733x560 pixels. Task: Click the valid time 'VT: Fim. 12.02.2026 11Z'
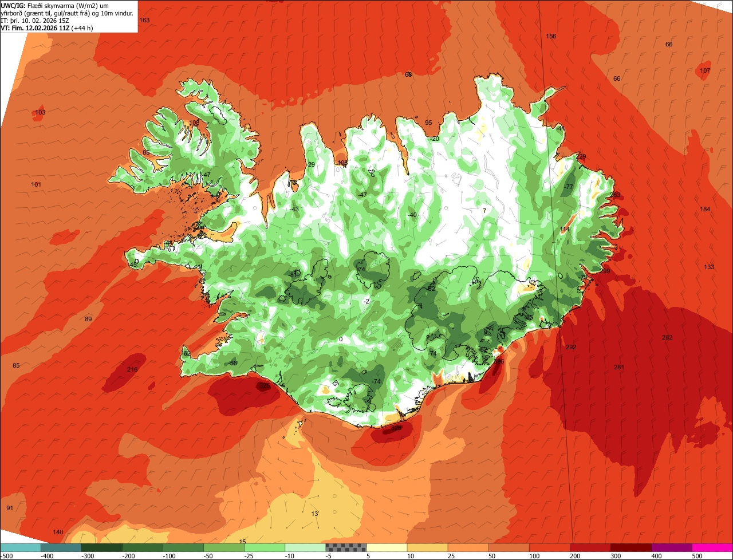[36, 27]
